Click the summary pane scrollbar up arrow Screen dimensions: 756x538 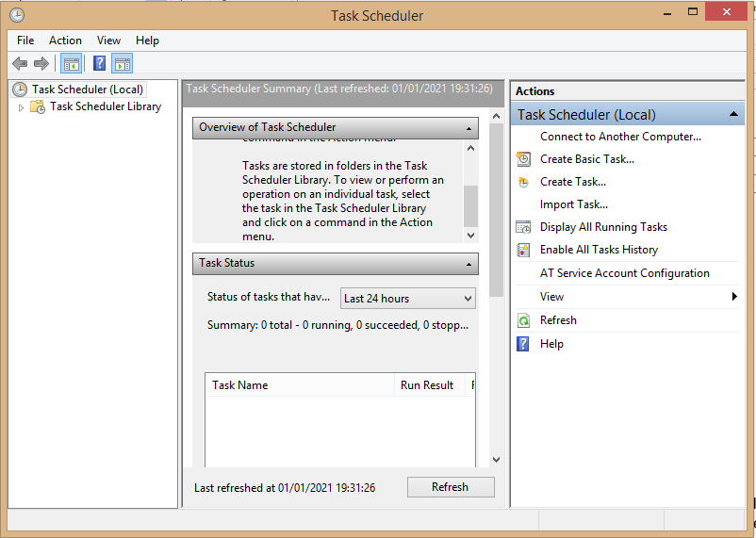pyautogui.click(x=496, y=116)
